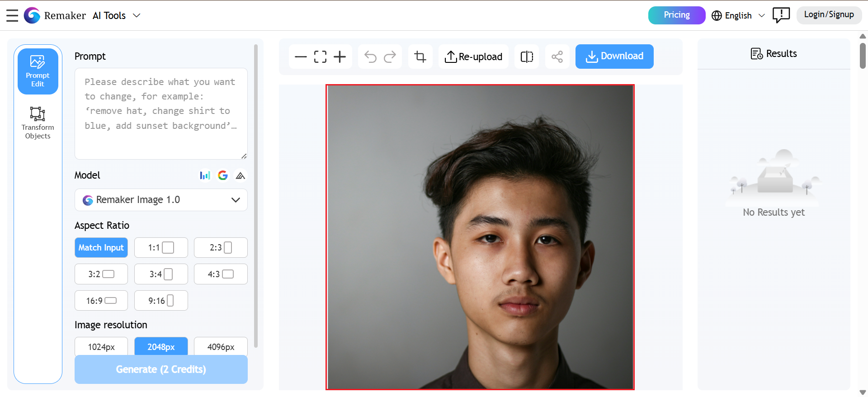Select 3:2 aspect ratio

pos(101,274)
